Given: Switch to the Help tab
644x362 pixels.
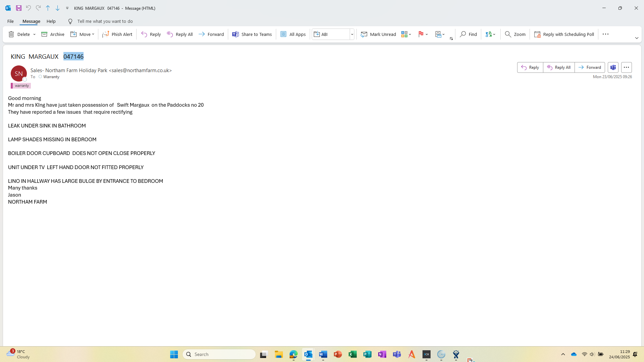Looking at the screenshot, I should pyautogui.click(x=51, y=21).
